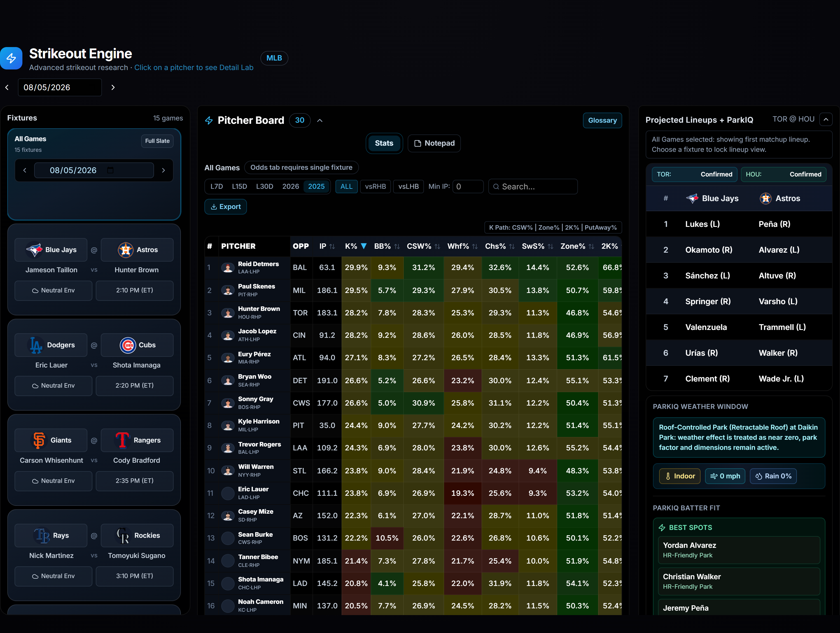
Task: Click the Cubs logo in fixtures
Action: [128, 345]
